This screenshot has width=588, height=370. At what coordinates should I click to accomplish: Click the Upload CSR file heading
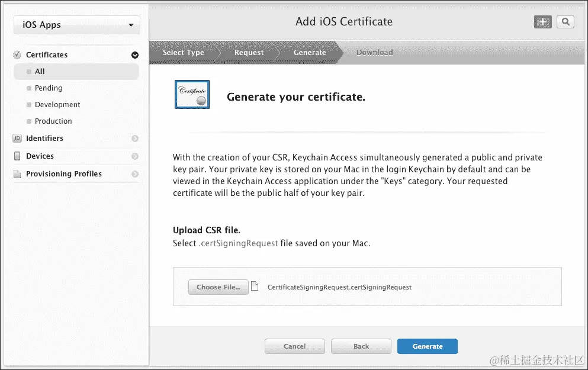pos(207,230)
